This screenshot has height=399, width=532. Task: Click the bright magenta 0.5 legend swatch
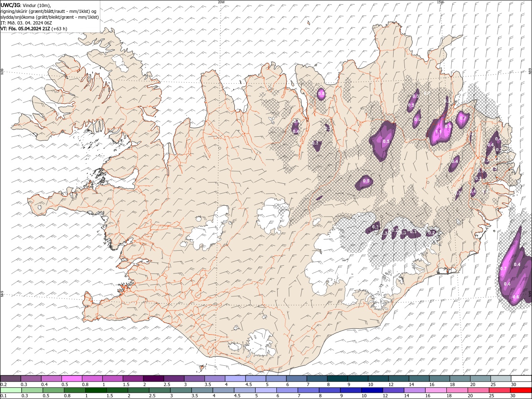click(x=71, y=379)
